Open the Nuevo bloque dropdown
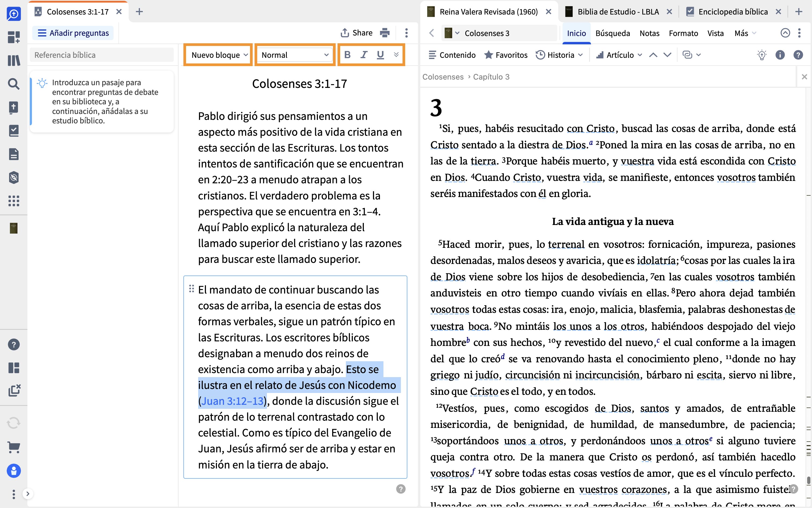Image resolution: width=812 pixels, height=508 pixels. point(219,55)
